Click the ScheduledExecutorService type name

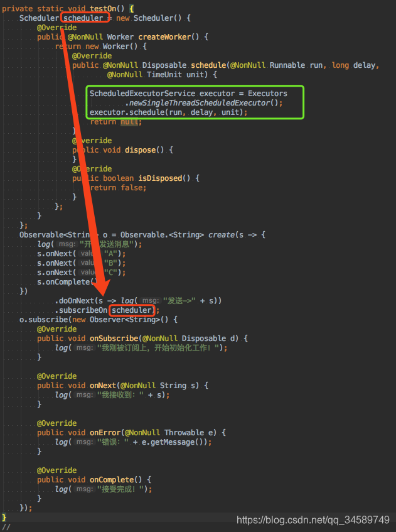(142, 94)
